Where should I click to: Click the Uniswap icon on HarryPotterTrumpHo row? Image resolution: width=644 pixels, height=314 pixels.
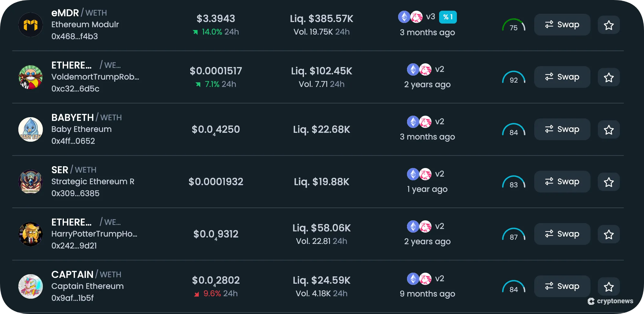pyautogui.click(x=425, y=226)
